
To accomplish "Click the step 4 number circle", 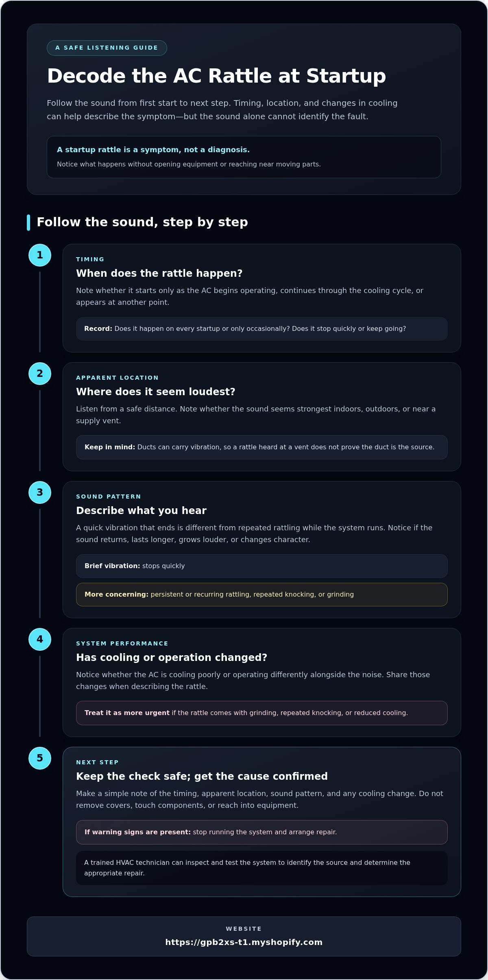I will pos(40,639).
